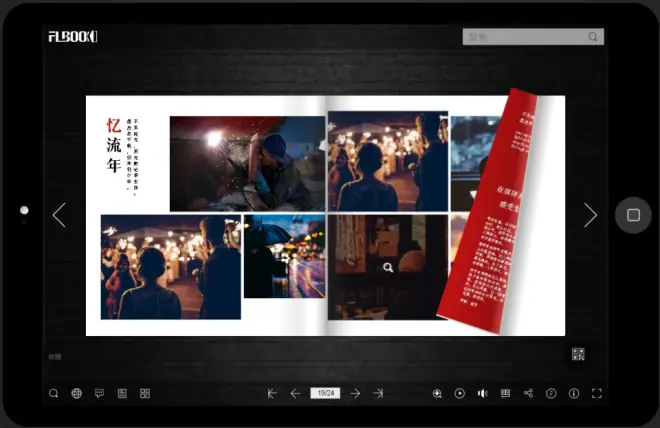
Task: Mute the sound with speaker icon
Action: click(482, 393)
